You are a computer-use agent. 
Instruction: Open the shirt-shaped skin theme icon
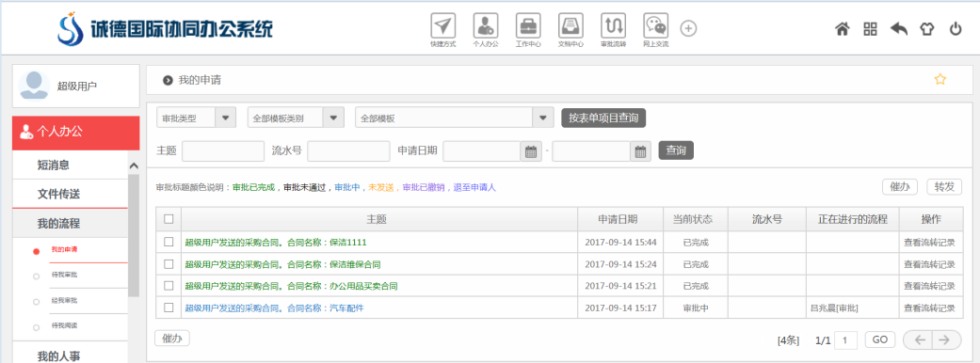tap(927, 29)
